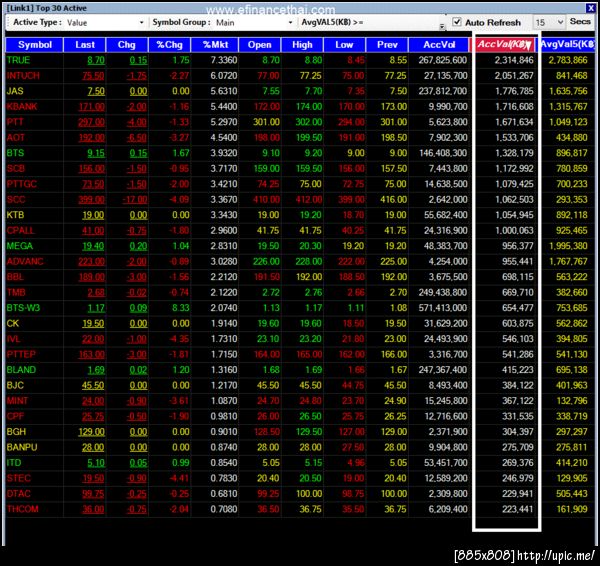Sort by the Symbol column header

pyautogui.click(x=34, y=45)
